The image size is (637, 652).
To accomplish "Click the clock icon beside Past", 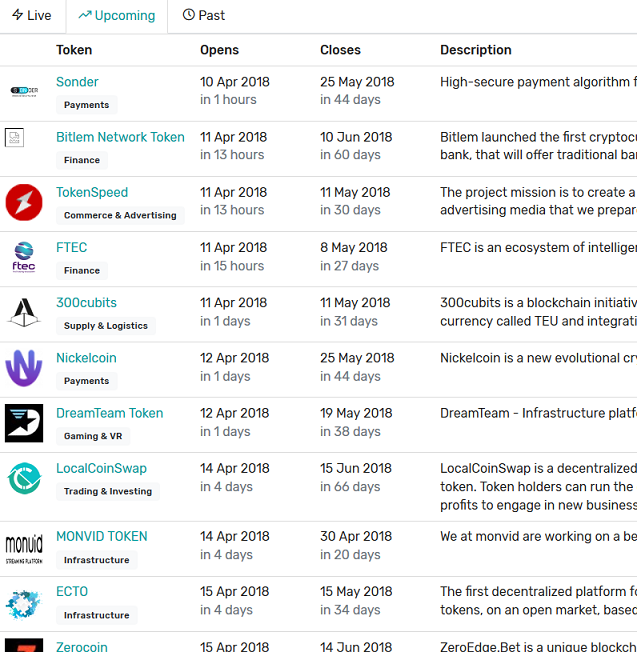I will tap(188, 15).
